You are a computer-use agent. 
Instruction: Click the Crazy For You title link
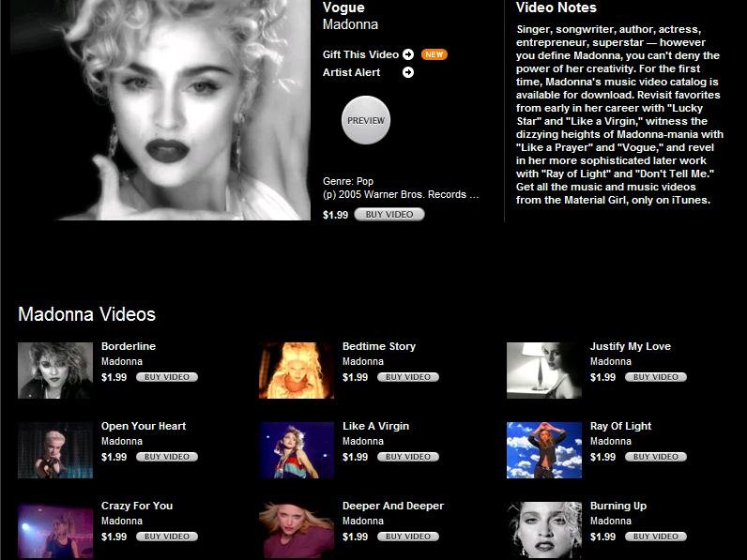click(x=137, y=506)
